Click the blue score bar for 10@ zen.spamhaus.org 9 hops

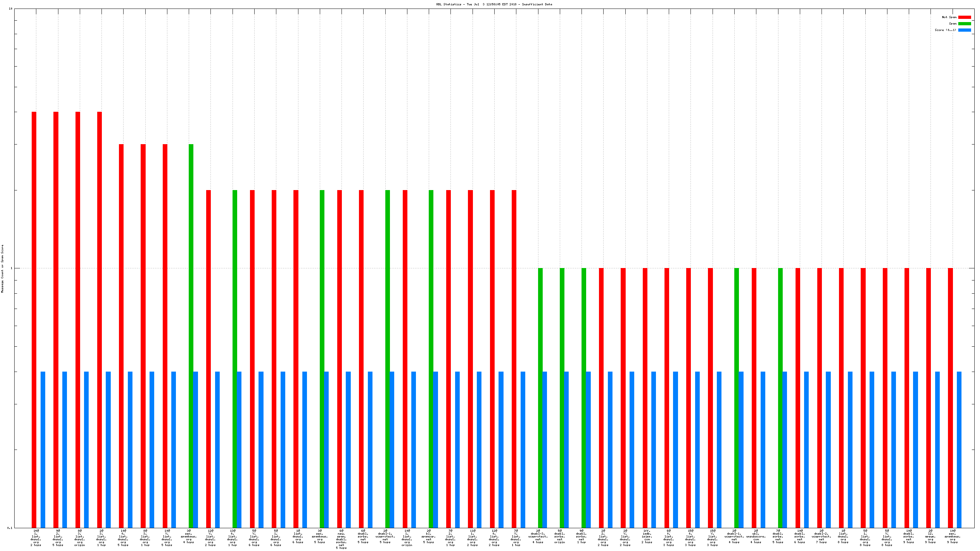(x=959, y=450)
